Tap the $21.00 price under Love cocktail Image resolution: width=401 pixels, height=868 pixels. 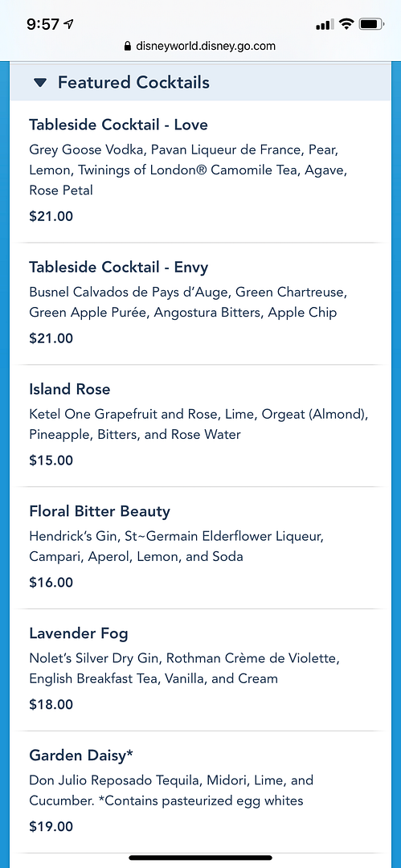point(51,216)
